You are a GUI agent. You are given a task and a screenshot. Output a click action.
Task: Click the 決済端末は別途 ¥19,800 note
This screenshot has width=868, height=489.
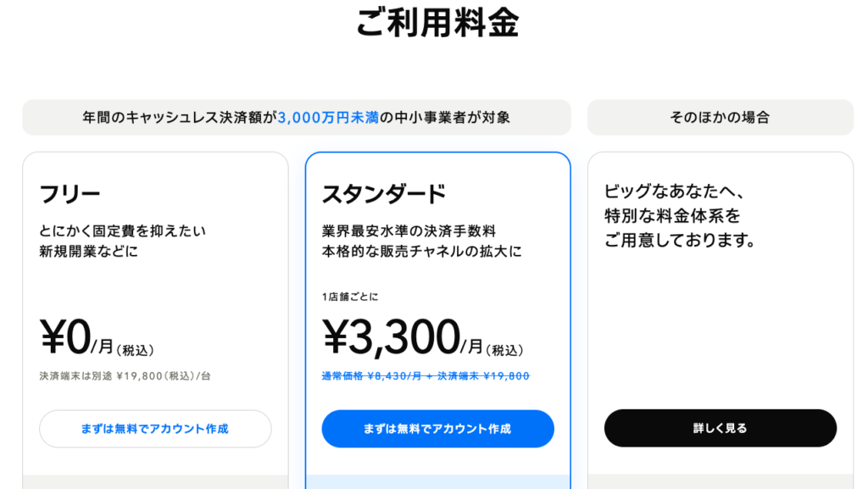(x=125, y=375)
